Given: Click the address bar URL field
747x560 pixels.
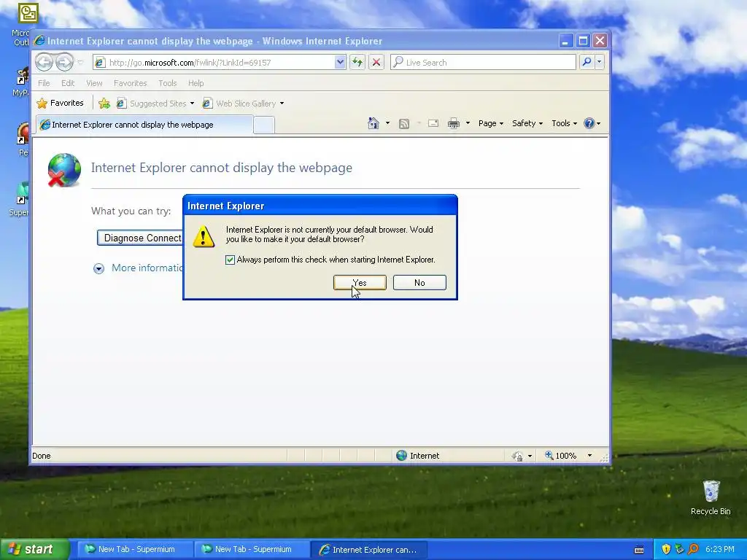Looking at the screenshot, I should coord(219,63).
